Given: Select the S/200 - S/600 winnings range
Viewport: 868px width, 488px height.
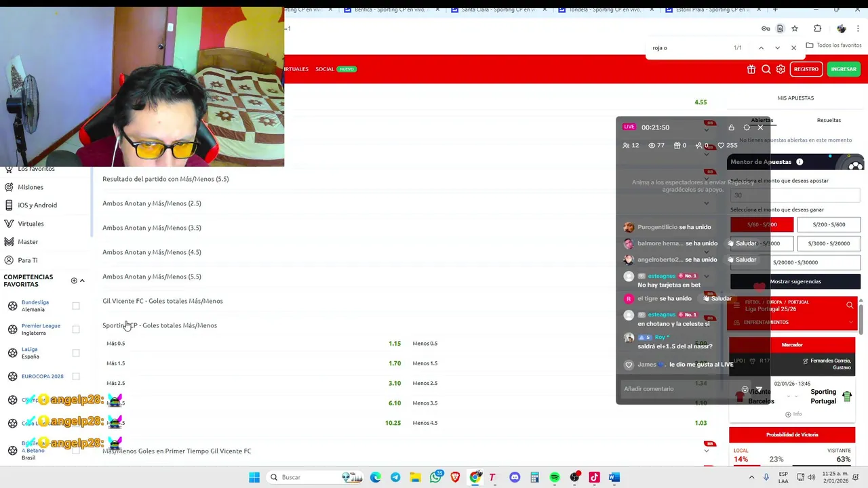Looking at the screenshot, I should click(829, 224).
